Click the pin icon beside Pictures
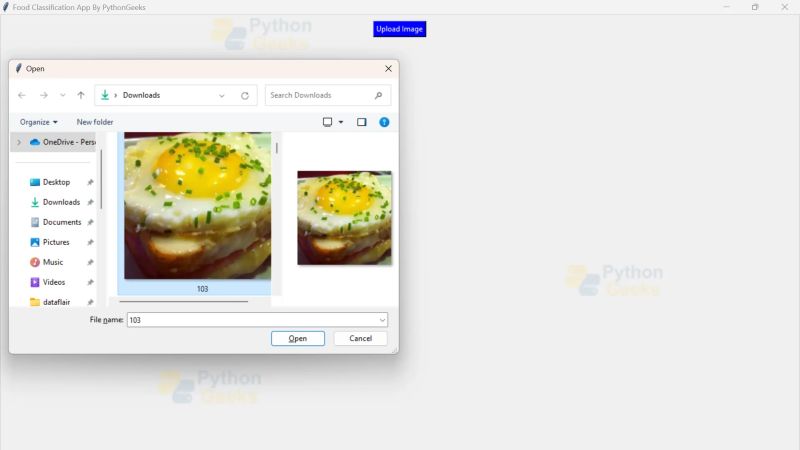 point(90,242)
